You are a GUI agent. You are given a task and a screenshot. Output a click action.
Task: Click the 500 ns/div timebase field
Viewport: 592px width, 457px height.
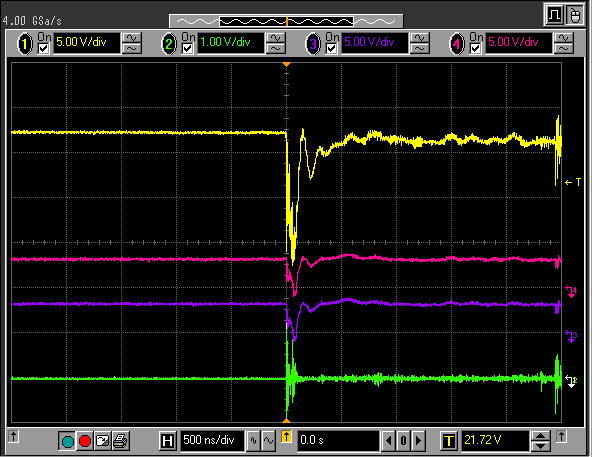pyautogui.click(x=213, y=440)
